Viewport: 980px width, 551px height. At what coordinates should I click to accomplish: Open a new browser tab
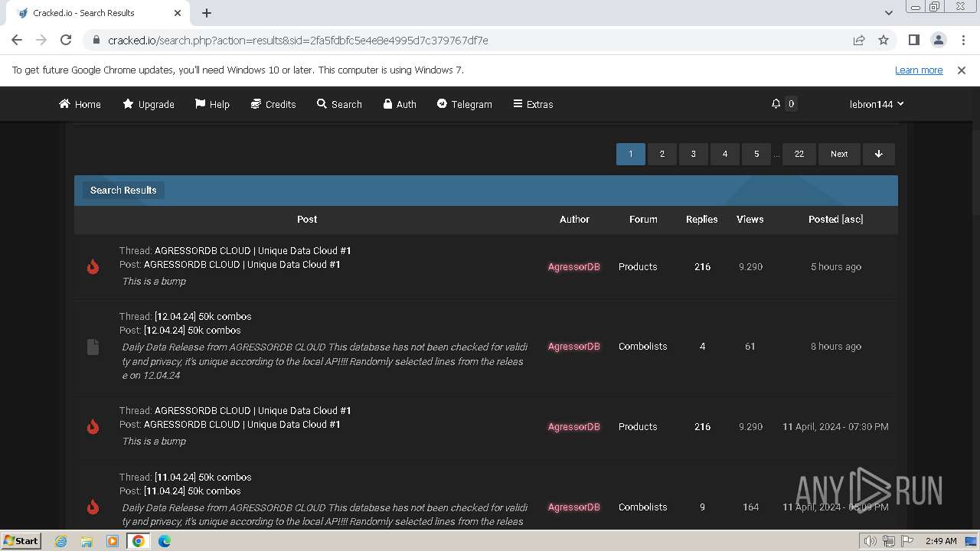pyautogui.click(x=207, y=13)
